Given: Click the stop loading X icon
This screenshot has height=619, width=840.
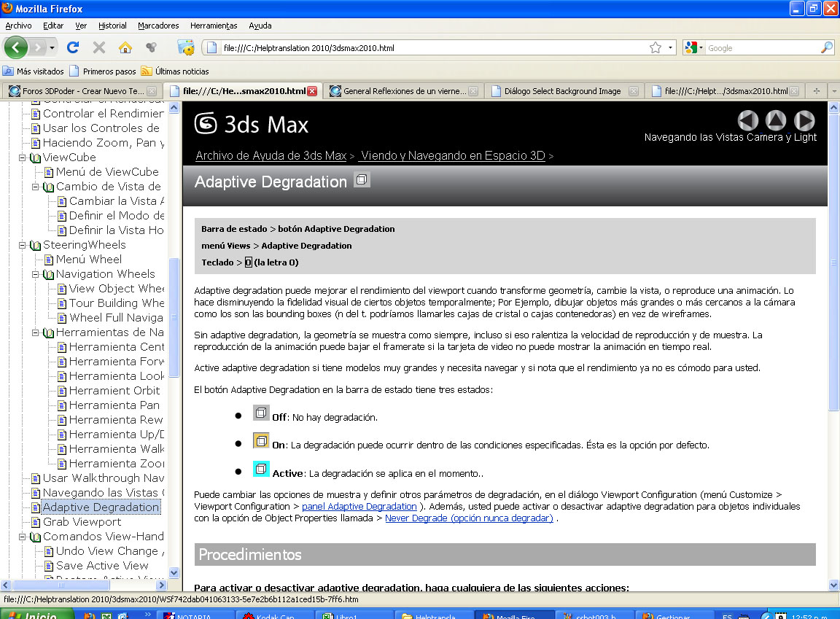Looking at the screenshot, I should point(99,47).
